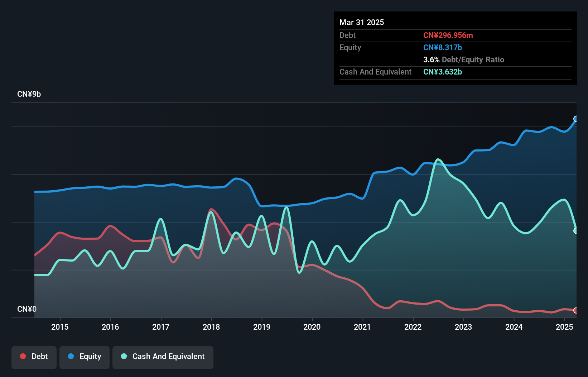The width and height of the screenshot is (588, 377).
Task: Click the 3.6% Debt/Equity Ratio text
Action: 464,59
